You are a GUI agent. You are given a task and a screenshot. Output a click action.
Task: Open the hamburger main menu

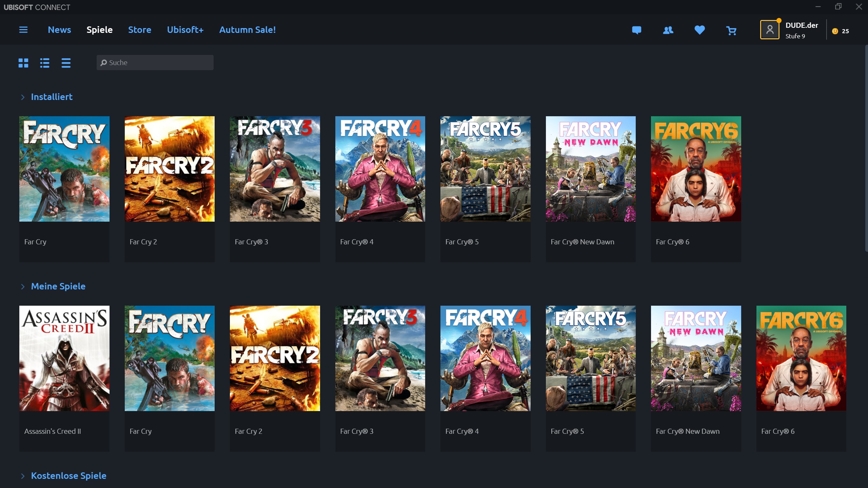point(23,30)
